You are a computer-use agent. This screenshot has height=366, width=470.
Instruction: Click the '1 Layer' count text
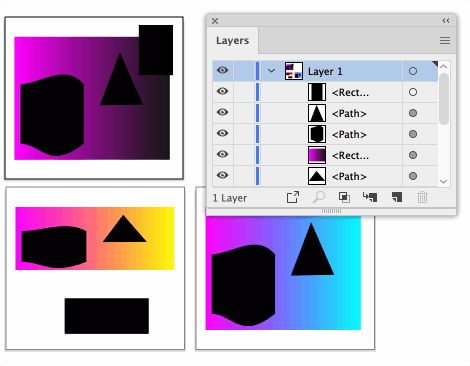(230, 198)
